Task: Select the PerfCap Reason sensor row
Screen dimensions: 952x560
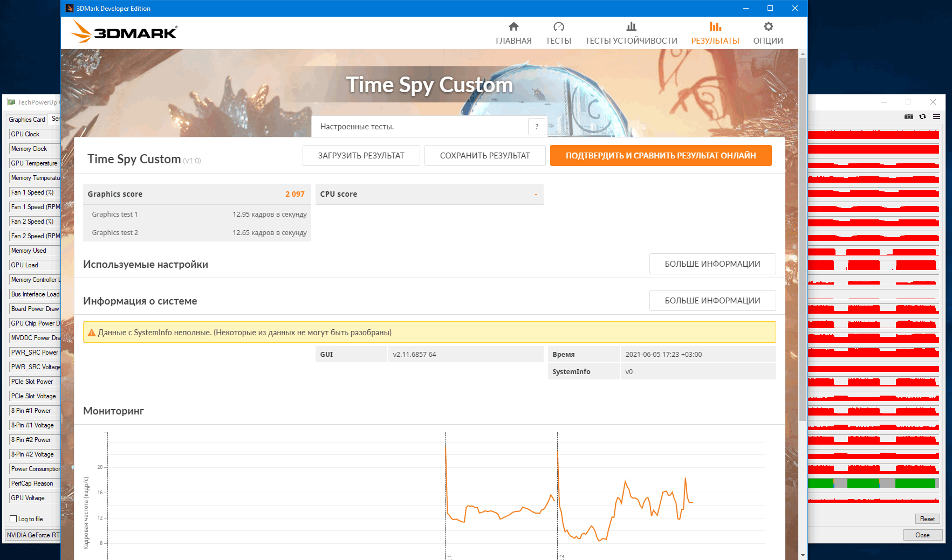Action: click(x=35, y=483)
